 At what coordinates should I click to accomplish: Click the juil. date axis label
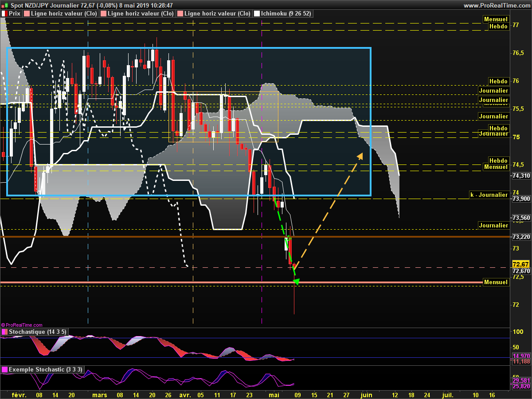pos(448,395)
